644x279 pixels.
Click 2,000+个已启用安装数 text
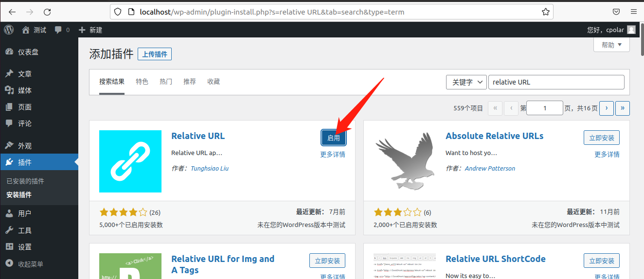pyautogui.click(x=406, y=225)
